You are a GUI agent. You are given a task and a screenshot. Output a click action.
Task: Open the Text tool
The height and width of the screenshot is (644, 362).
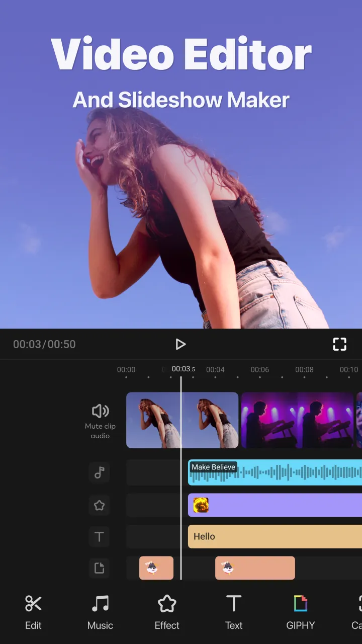point(234,612)
